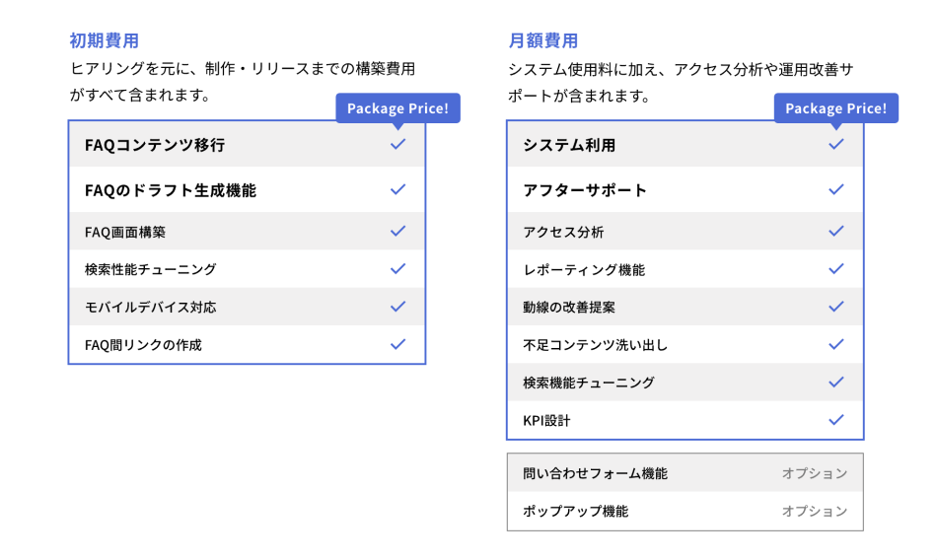Click Package Price badge above 月額費用 table
Screen dimensions: 937x560
(836, 108)
